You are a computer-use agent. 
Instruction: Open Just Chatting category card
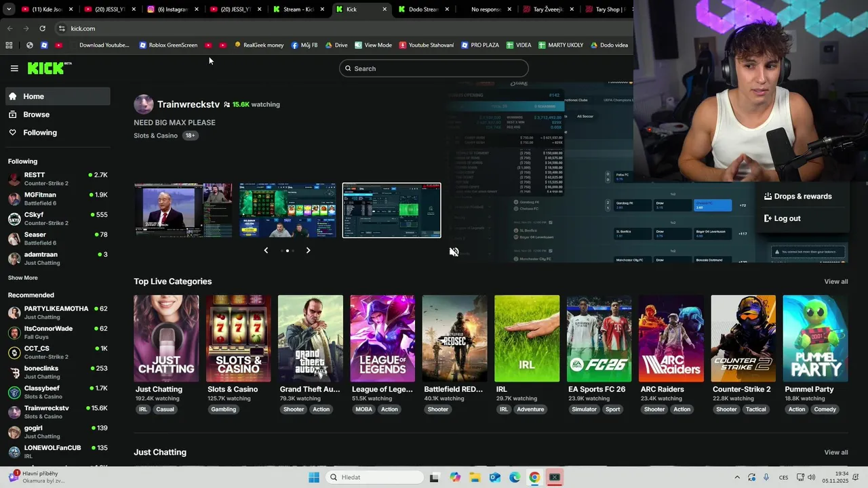coord(166,338)
